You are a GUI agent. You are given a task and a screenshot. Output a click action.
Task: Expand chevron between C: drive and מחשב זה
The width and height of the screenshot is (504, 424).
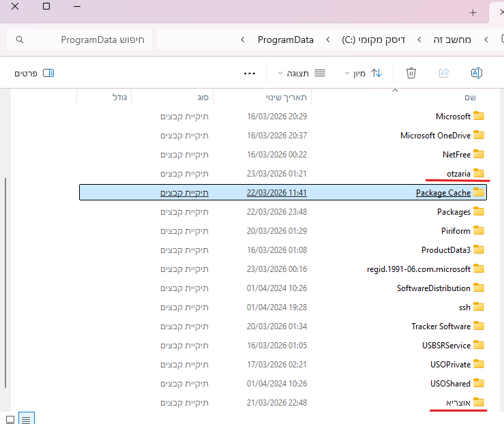(x=419, y=40)
